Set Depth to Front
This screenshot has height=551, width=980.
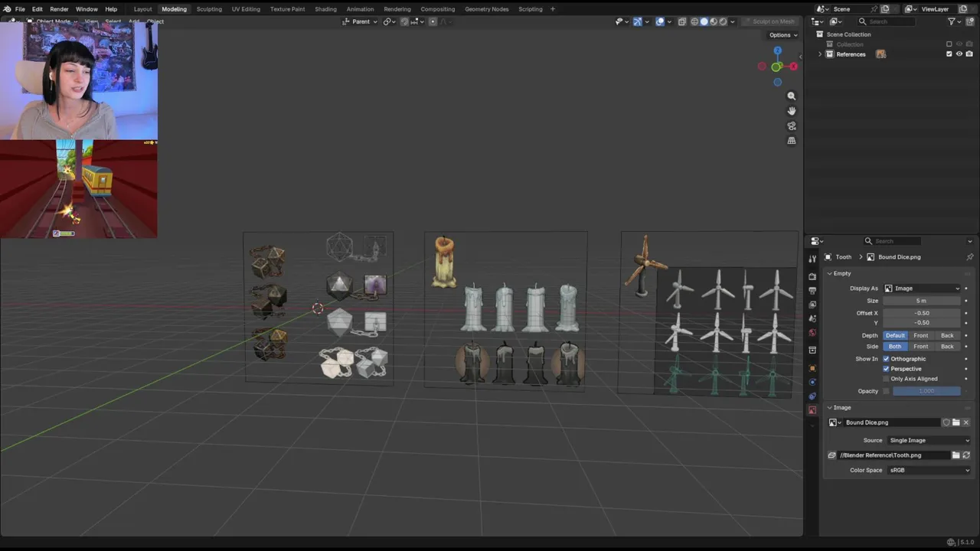tap(921, 336)
